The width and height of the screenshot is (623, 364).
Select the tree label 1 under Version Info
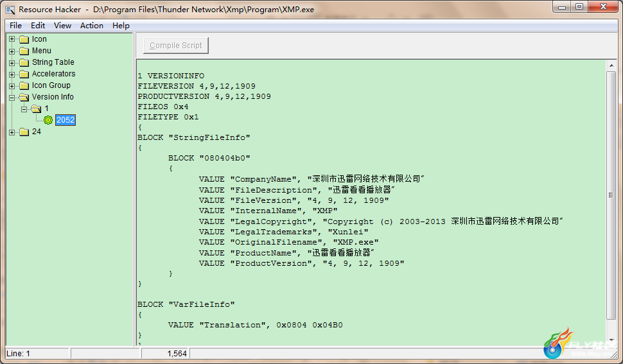coord(46,108)
